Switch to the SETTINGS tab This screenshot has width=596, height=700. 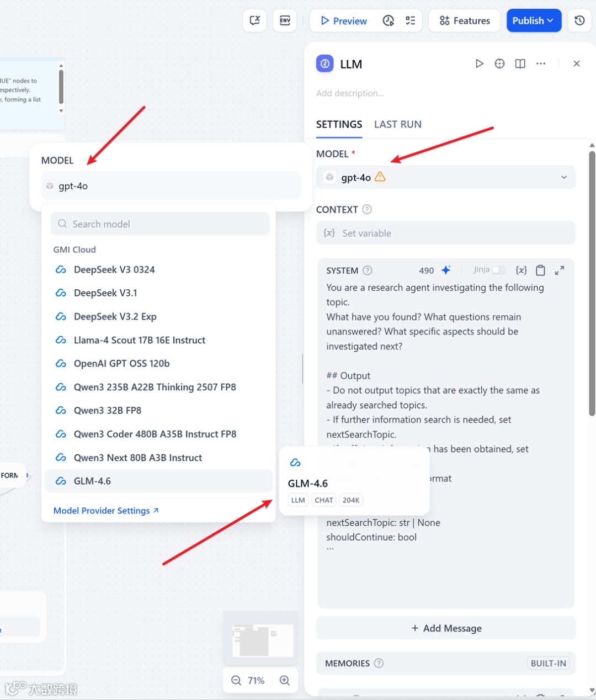point(339,124)
